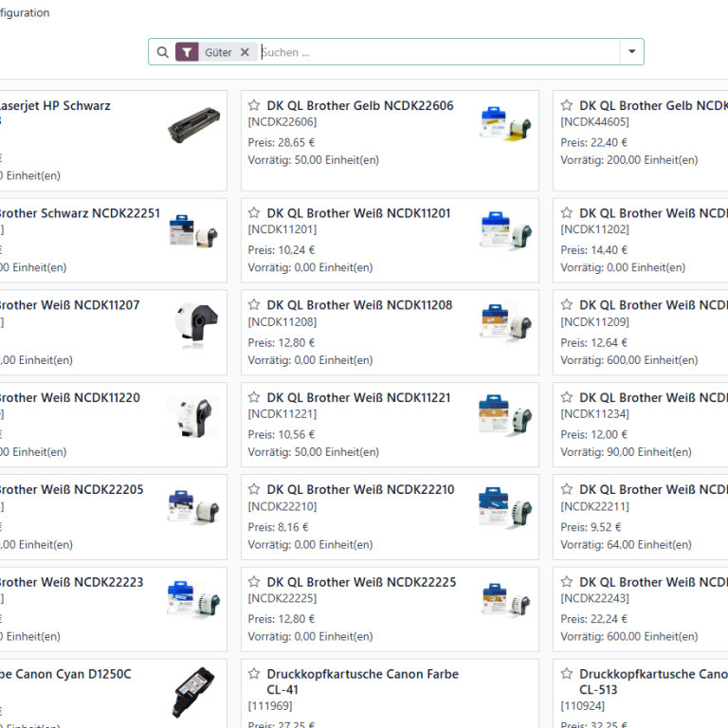
Task: Open DK QL Brother Weiß NCDK11221 title
Action: [x=358, y=397]
